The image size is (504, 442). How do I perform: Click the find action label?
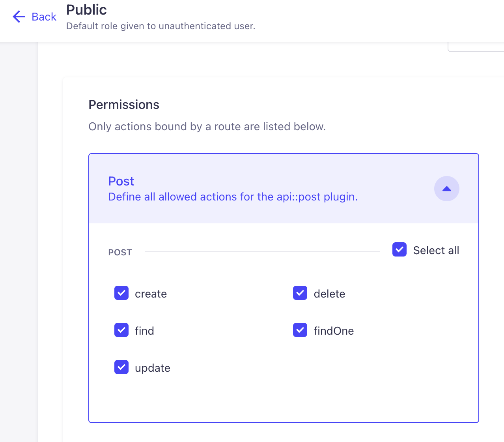point(144,331)
